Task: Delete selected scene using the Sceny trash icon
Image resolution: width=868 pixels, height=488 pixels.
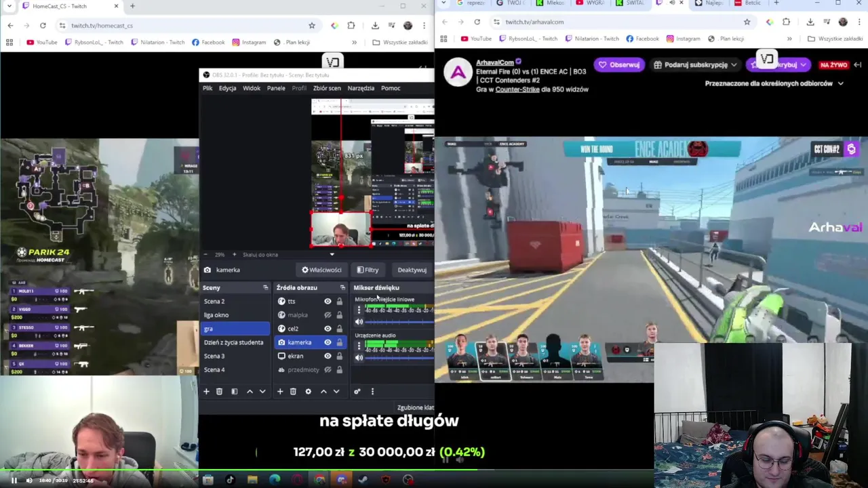Action: point(219,391)
